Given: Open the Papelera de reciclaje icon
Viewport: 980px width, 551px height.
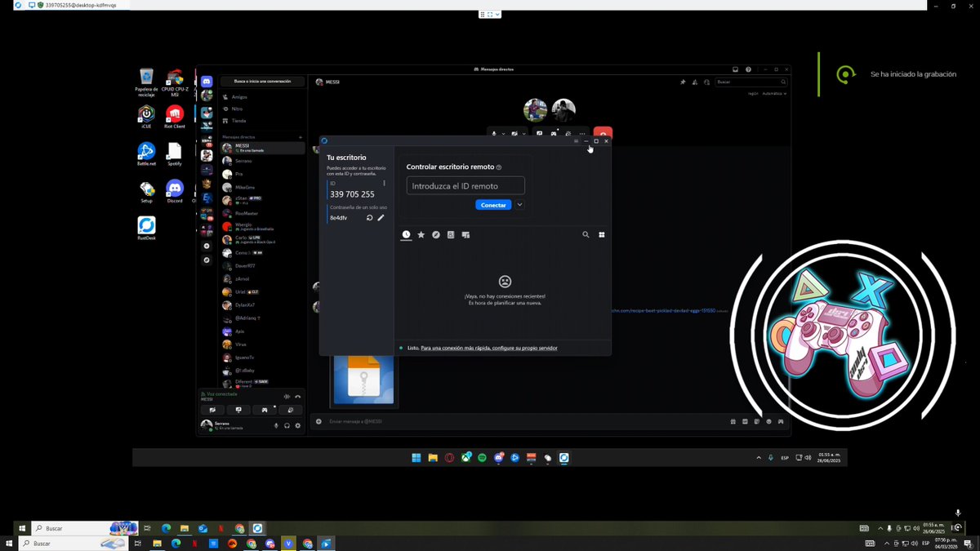Looking at the screenshot, I should tap(146, 82).
